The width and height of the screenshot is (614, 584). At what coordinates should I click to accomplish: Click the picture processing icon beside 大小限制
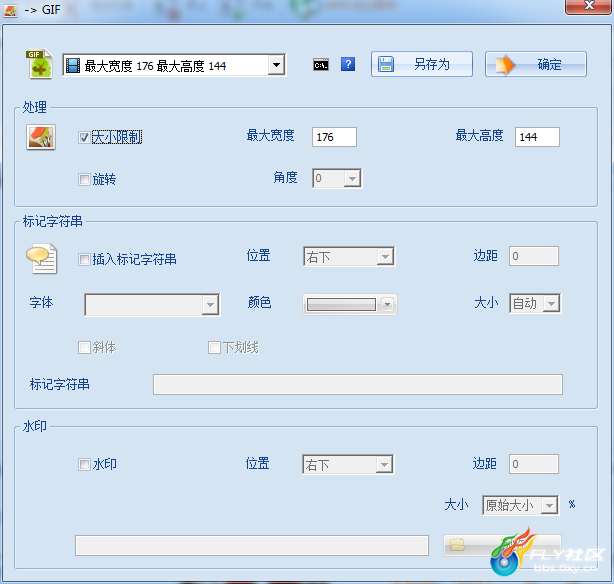(x=41, y=137)
